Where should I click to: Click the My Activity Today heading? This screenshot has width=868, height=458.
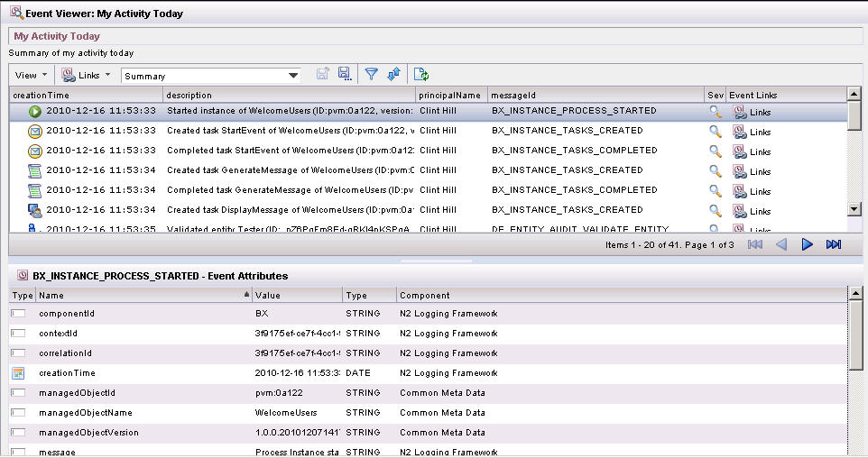click(x=57, y=36)
